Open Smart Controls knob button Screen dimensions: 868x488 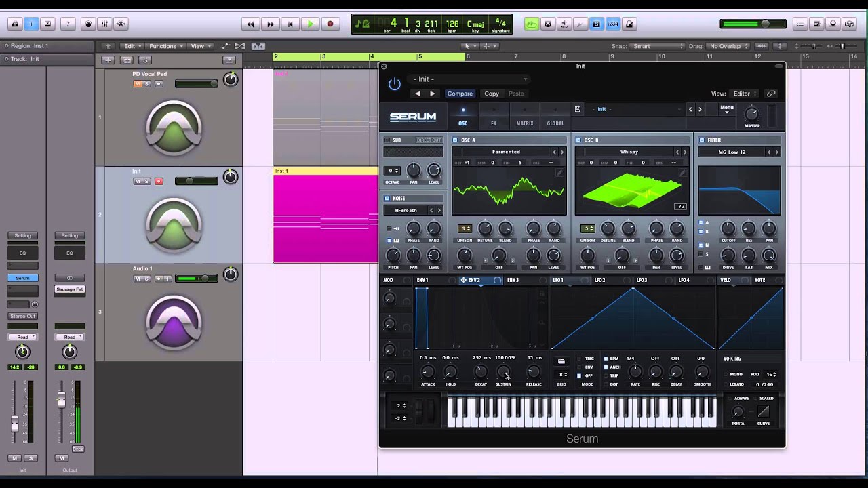pos(87,24)
